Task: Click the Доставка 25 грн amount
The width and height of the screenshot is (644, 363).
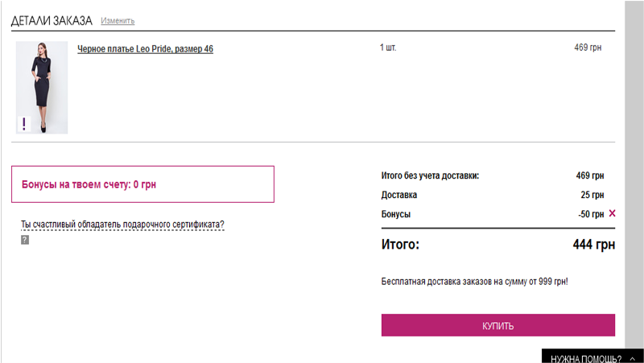Action: click(592, 195)
